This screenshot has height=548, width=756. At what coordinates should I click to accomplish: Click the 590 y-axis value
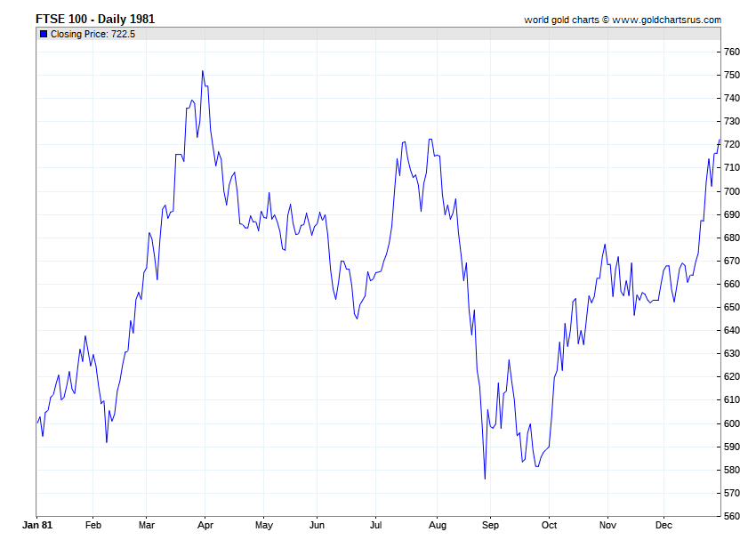(732, 447)
